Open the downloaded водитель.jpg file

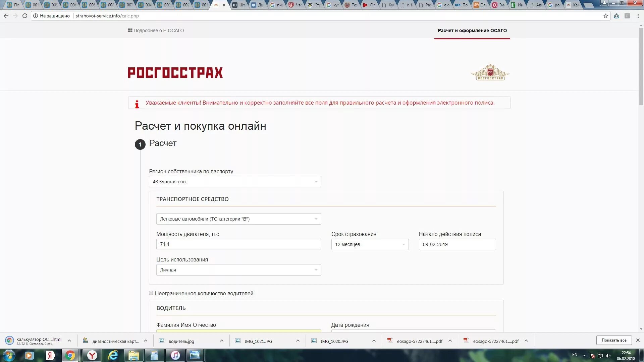(181, 341)
